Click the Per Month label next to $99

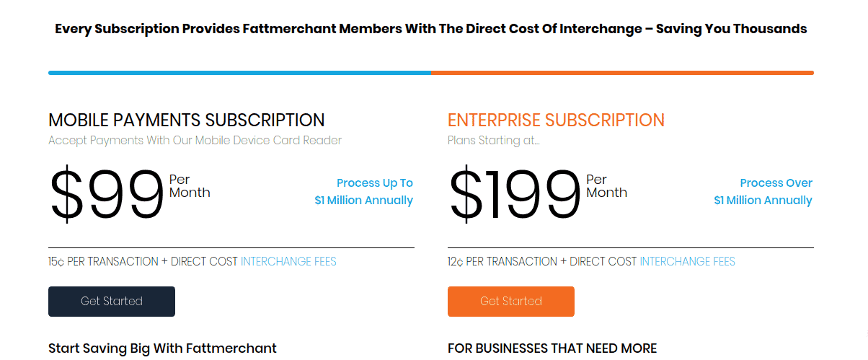tap(190, 186)
